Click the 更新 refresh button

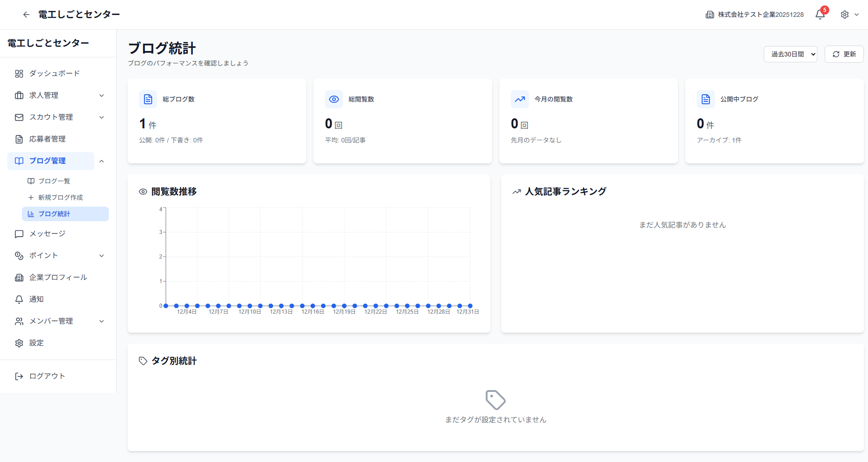click(844, 54)
